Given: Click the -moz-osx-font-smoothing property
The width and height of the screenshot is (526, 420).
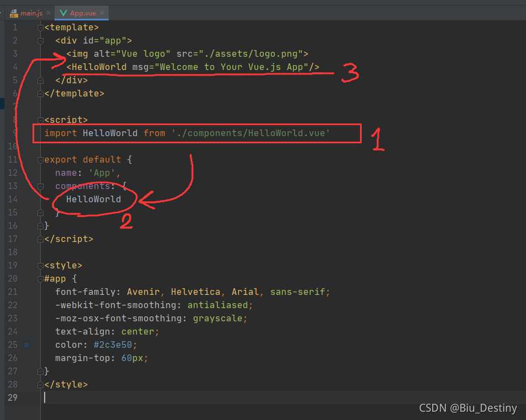Looking at the screenshot, I should [119, 319].
